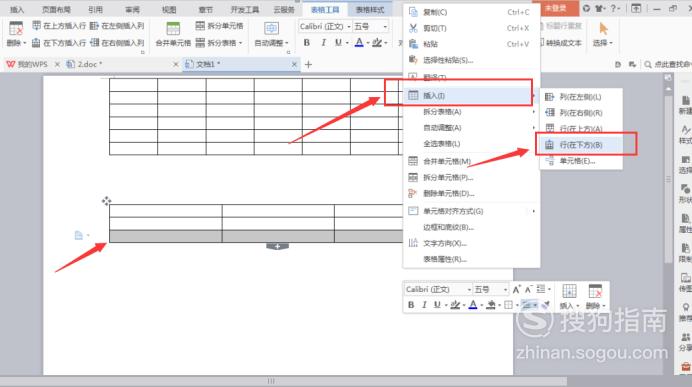Viewport: 692px width, 387px height.
Task: Click the table move handle
Action: [106, 201]
